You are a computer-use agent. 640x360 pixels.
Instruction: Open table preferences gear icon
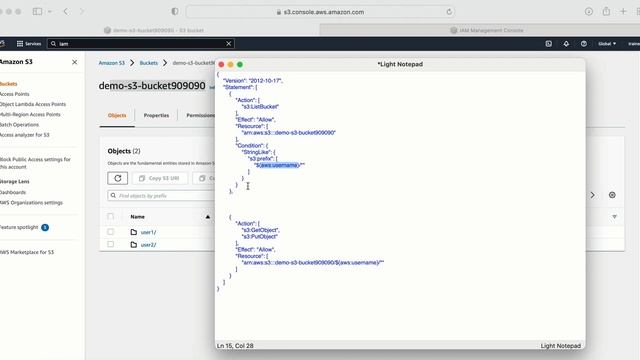click(612, 195)
